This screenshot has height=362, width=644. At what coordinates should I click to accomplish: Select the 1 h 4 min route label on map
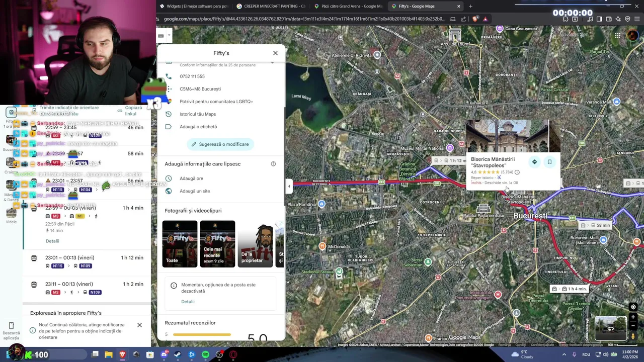570,289
